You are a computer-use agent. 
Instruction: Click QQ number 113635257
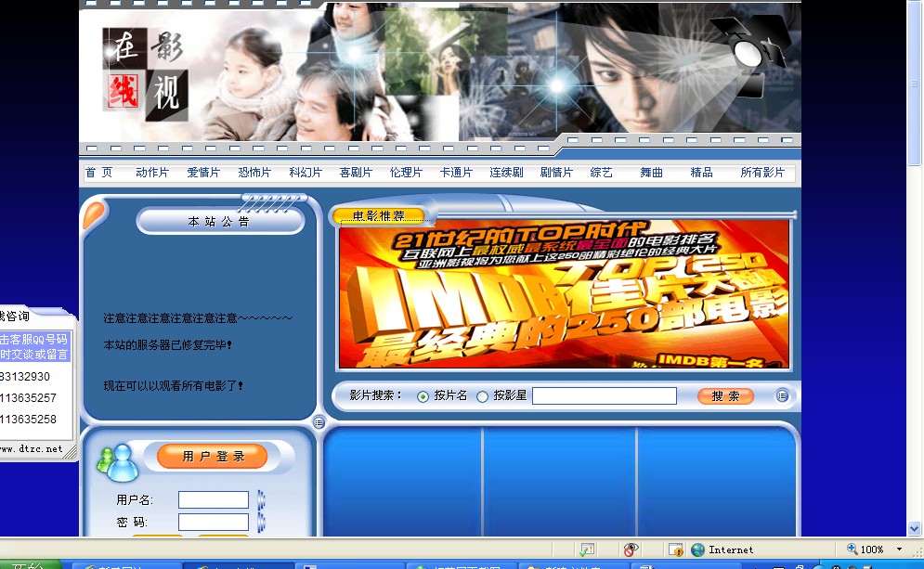[28, 397]
